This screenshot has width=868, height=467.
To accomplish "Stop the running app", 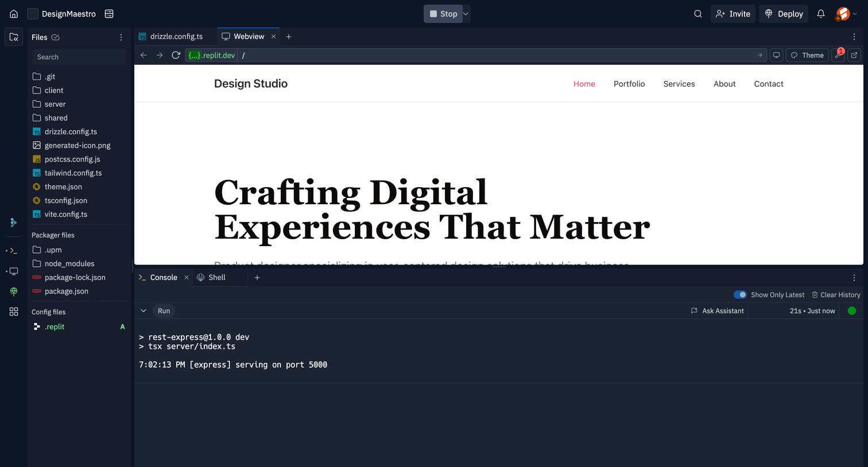I will pos(443,14).
